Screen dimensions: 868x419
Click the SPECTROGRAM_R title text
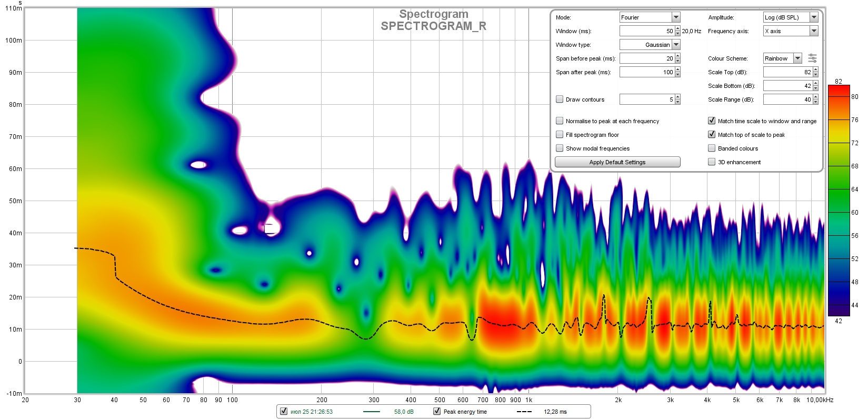(x=434, y=26)
